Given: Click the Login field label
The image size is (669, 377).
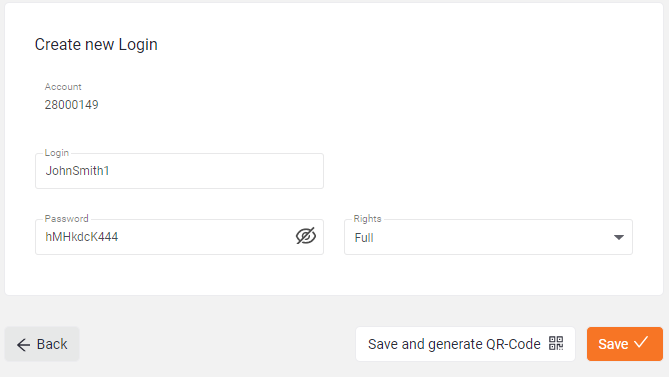Looking at the screenshot, I should click(56, 153).
